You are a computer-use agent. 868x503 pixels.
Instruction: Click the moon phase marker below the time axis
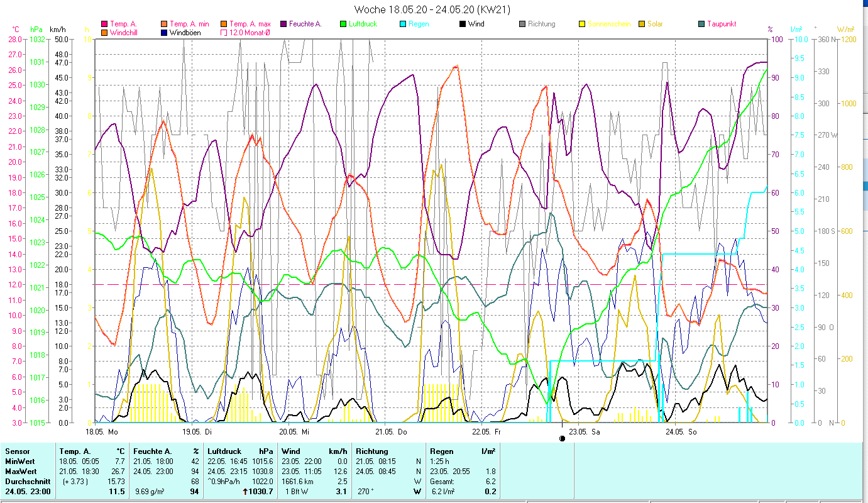click(x=562, y=438)
